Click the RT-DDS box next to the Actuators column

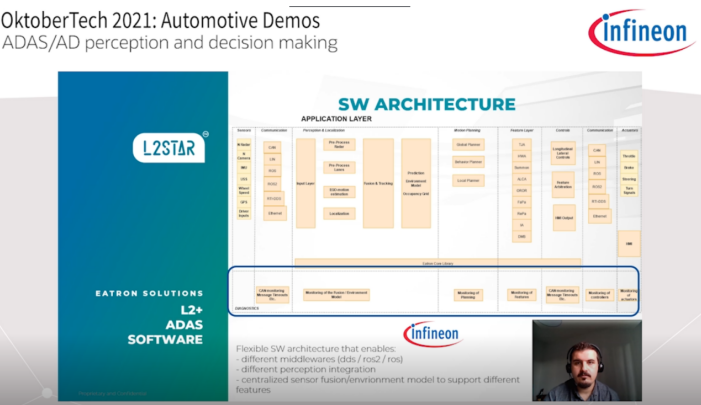click(598, 202)
